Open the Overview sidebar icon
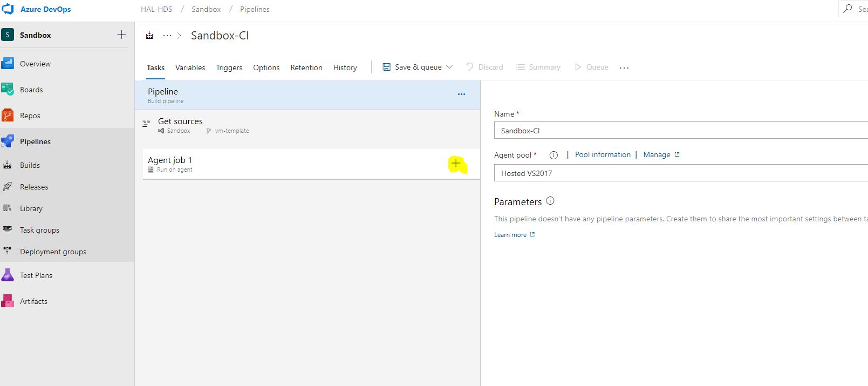This screenshot has width=868, height=386. point(8,63)
